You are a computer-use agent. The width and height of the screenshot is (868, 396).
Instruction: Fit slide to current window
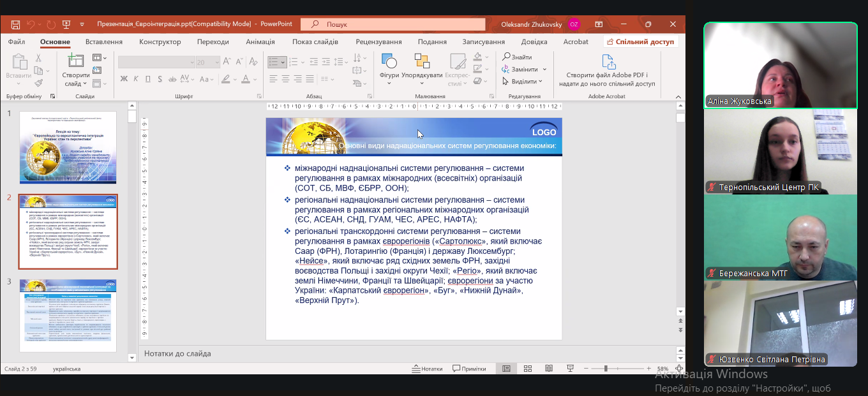(679, 369)
